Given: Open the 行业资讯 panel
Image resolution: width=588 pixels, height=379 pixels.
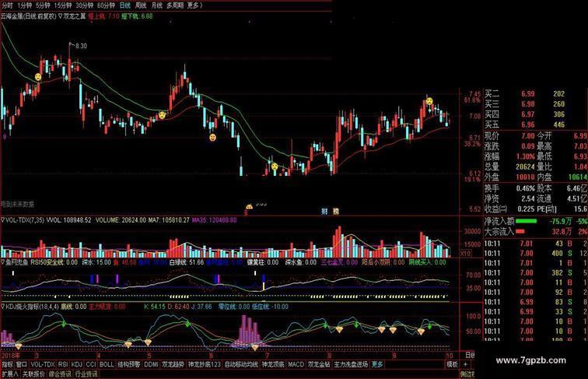Looking at the screenshot, I should pyautogui.click(x=86, y=374).
